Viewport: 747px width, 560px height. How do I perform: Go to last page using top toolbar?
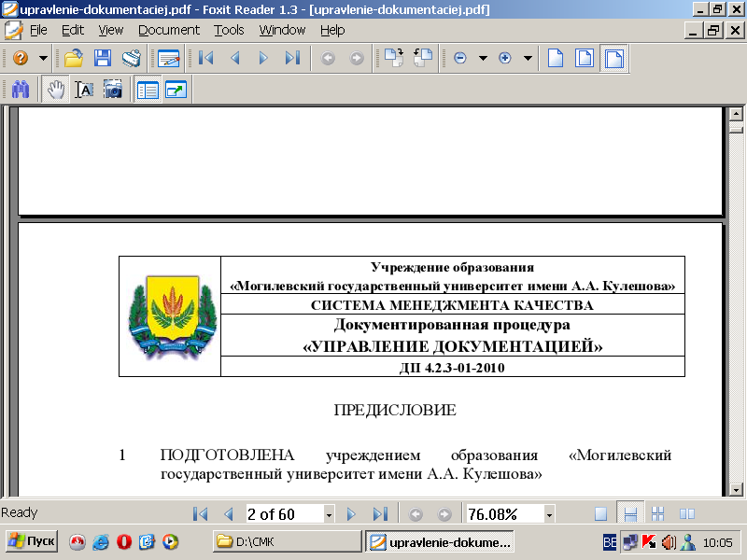(292, 58)
